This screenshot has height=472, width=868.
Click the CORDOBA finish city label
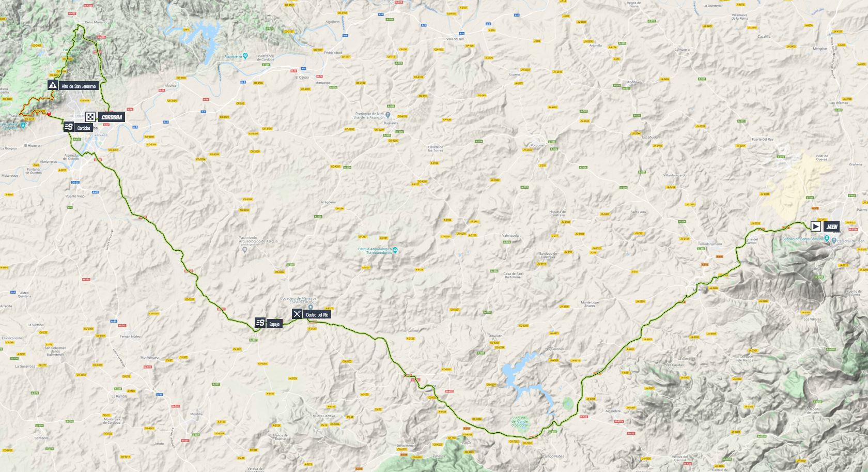pos(111,117)
